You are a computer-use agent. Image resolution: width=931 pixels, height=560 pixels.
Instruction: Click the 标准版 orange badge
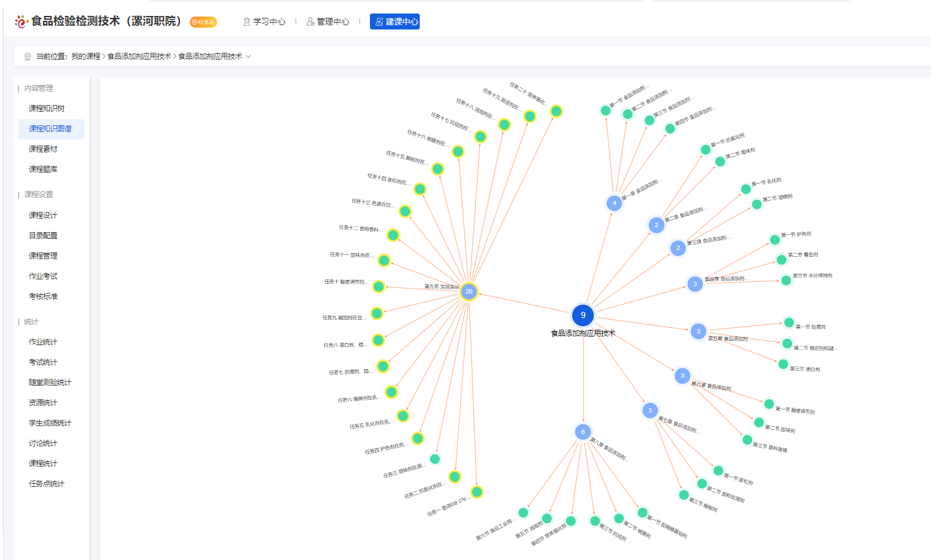point(203,22)
